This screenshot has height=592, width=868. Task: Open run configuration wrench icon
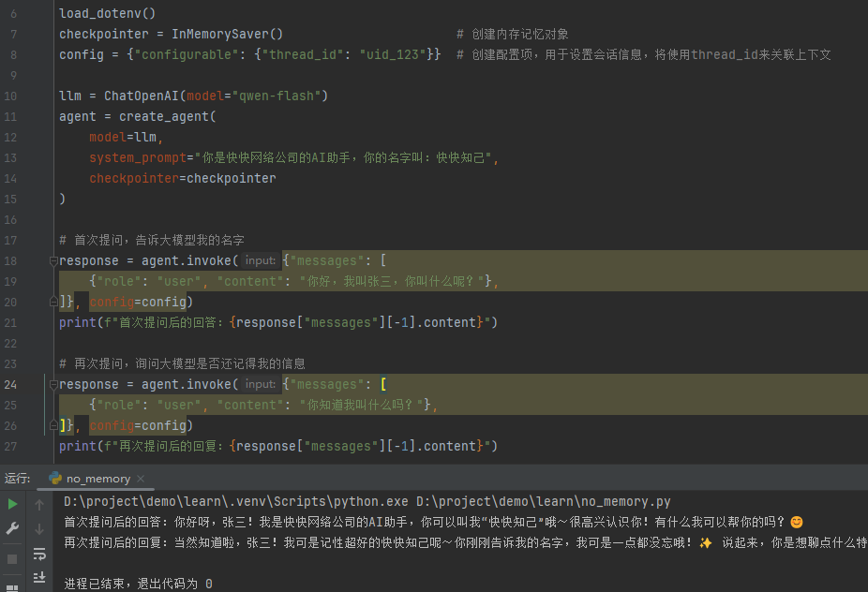click(x=12, y=529)
